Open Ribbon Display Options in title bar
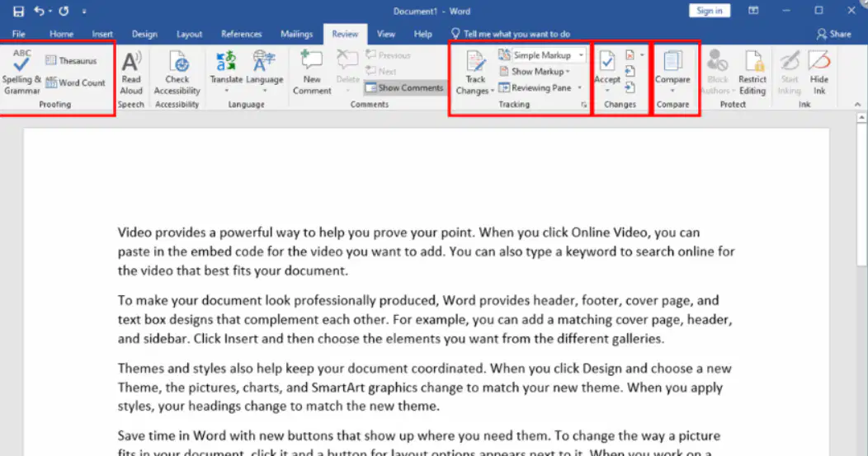Screen dimensions: 868x456 [x=753, y=11]
